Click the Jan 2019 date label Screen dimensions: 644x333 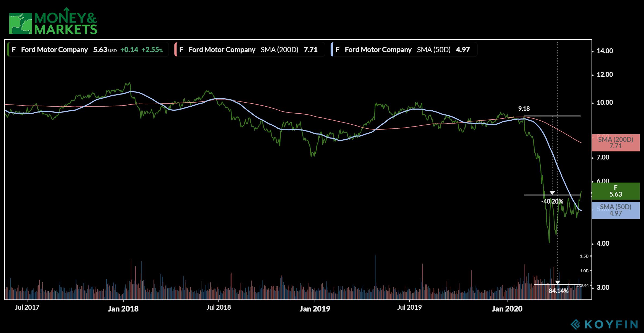point(315,309)
